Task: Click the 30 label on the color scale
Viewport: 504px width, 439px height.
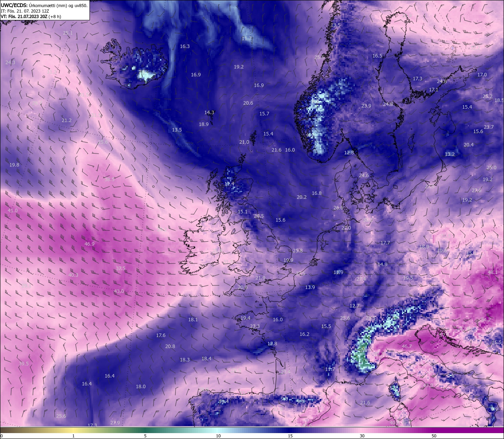Action: (x=362, y=436)
